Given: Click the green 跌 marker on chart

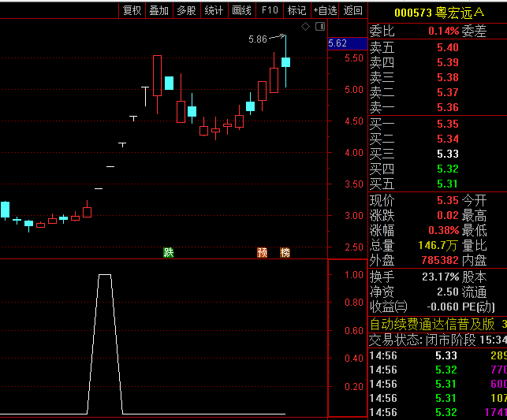Looking at the screenshot, I should click(168, 252).
